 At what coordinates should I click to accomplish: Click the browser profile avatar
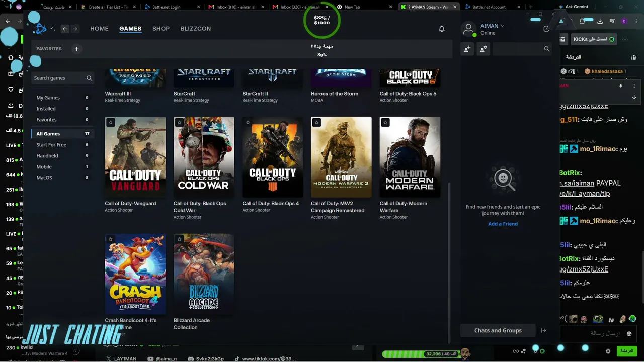pyautogui.click(x=624, y=21)
